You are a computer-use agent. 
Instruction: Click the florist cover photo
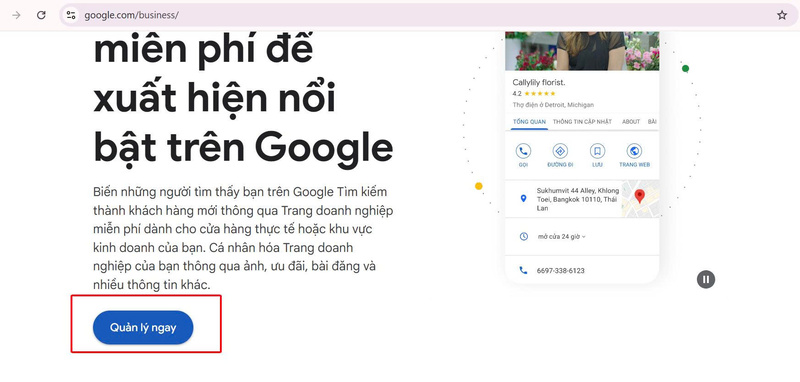(582, 51)
